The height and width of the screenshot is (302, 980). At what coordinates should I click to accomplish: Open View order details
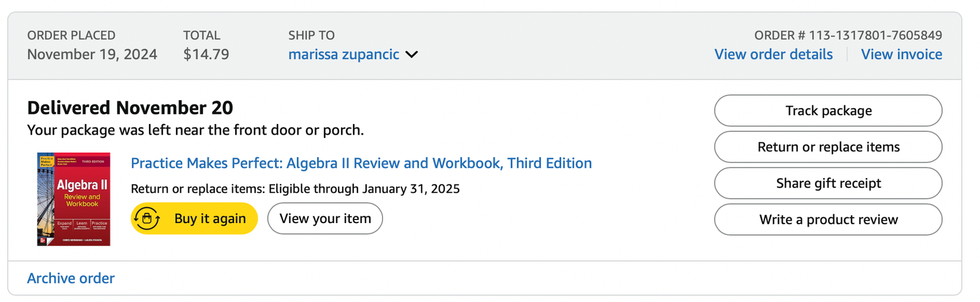point(773,55)
